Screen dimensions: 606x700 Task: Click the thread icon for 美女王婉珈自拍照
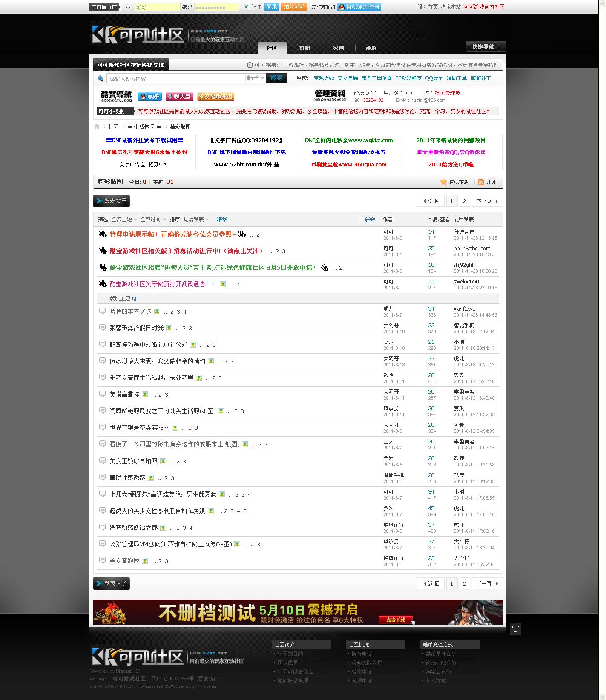(x=102, y=460)
